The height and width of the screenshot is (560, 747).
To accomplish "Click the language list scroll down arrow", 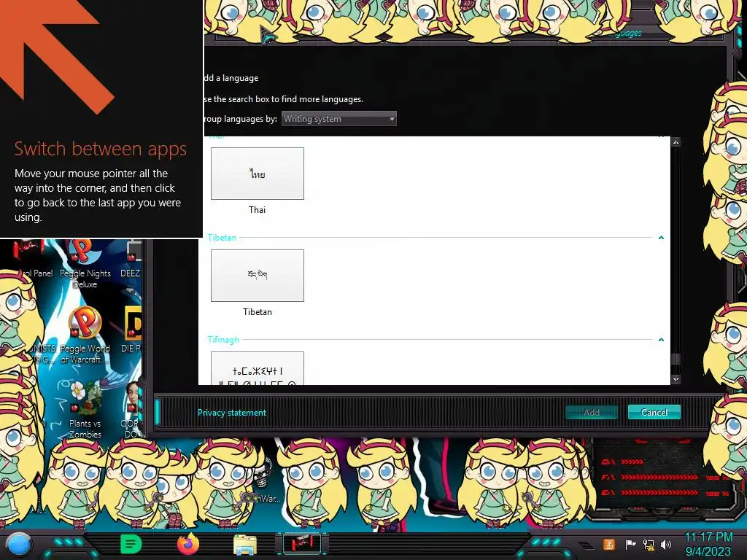I will click(676, 379).
